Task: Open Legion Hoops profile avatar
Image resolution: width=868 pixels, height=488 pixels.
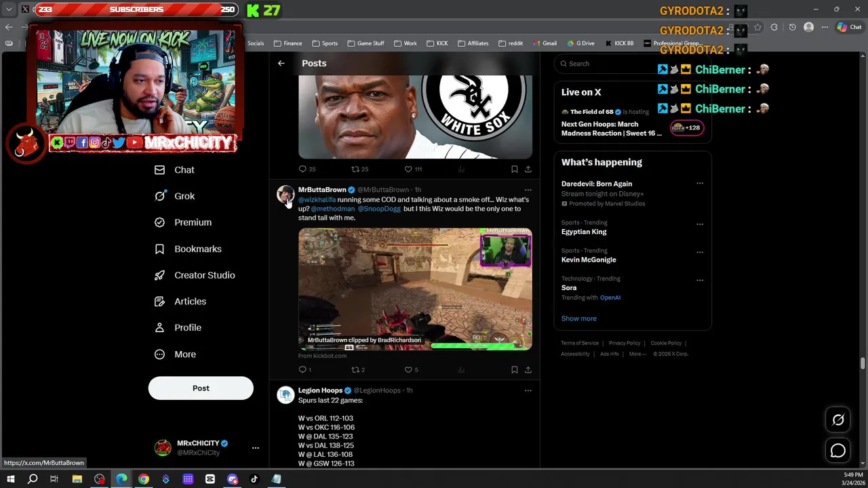Action: pos(285,394)
